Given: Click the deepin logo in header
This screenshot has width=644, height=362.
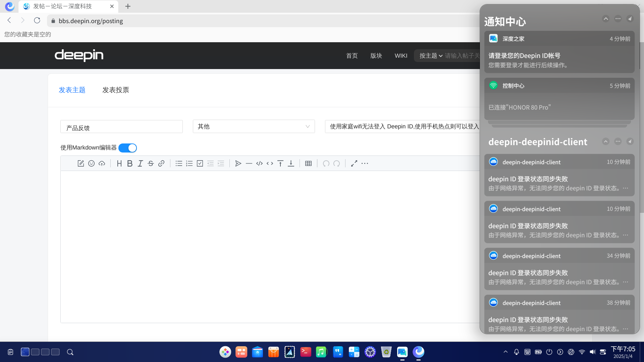Looking at the screenshot, I should pyautogui.click(x=79, y=55).
